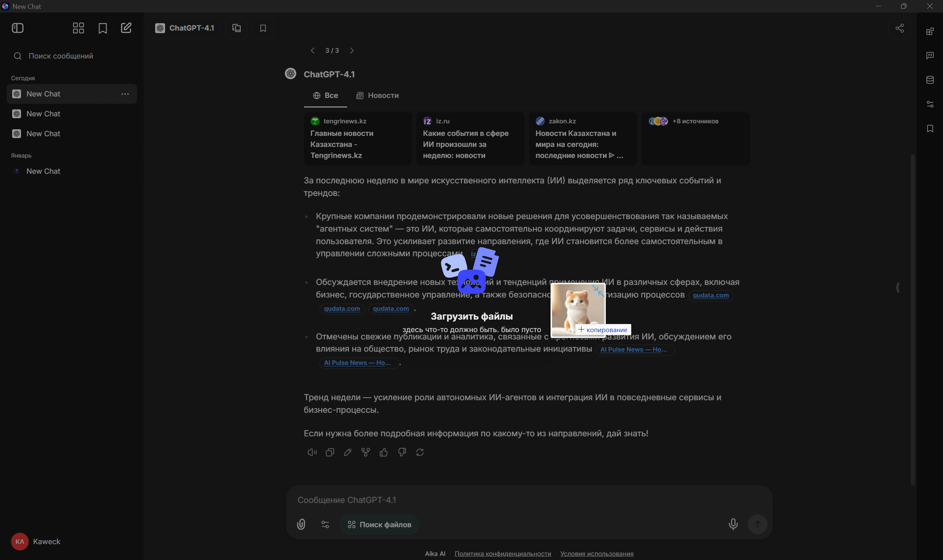
Task: Open the iz.ru source card
Action: (470, 138)
